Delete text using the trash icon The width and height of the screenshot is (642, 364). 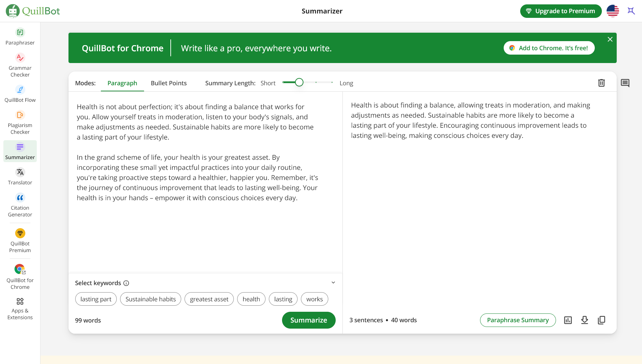tap(602, 83)
